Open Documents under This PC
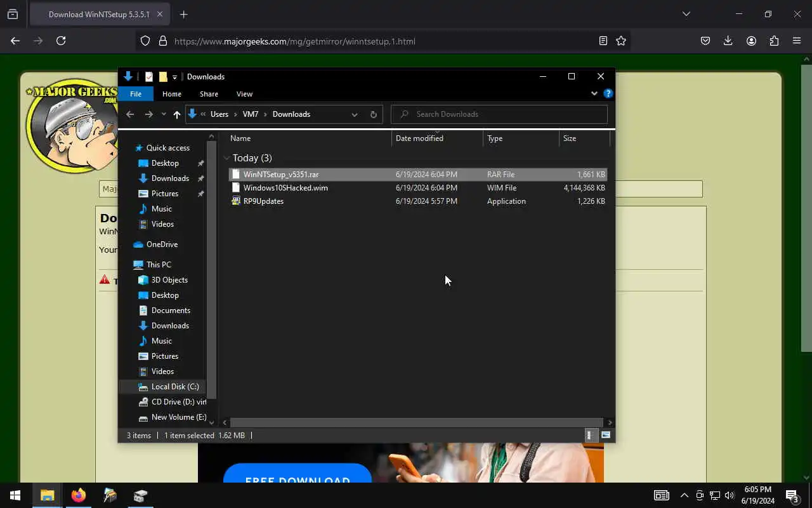This screenshot has width=812, height=508. [171, 310]
